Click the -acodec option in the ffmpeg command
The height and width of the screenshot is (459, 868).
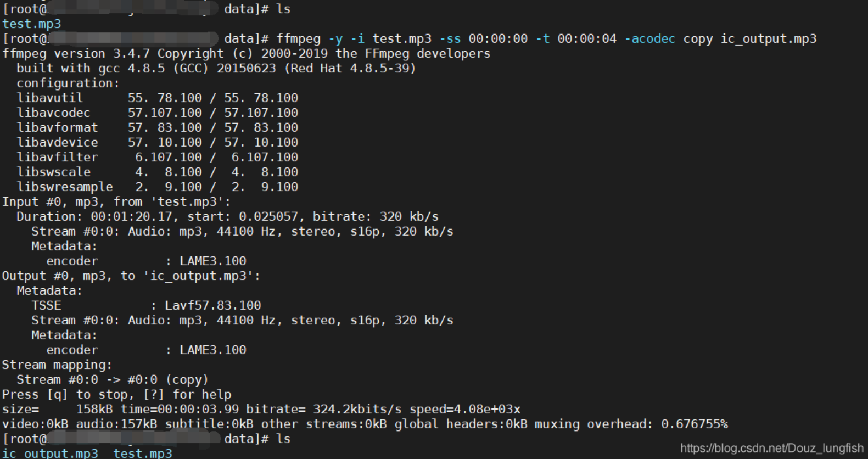[x=649, y=39]
